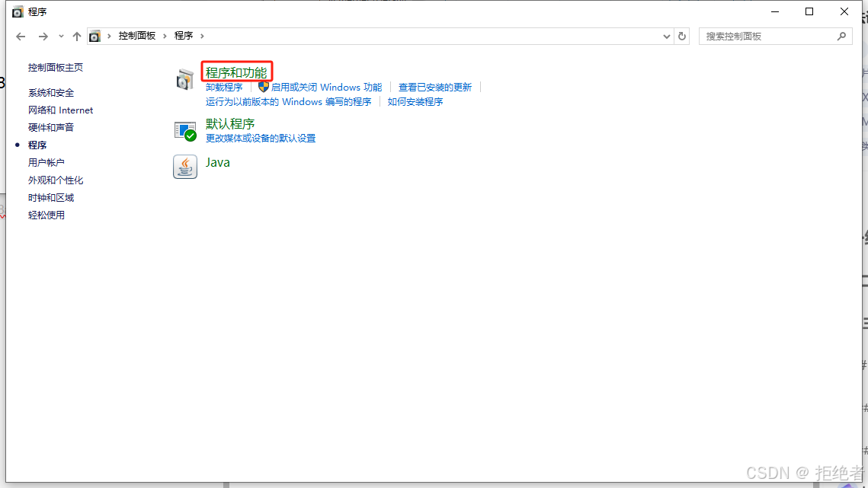
Task: Open the recent locations dropdown chevron
Action: click(61, 36)
